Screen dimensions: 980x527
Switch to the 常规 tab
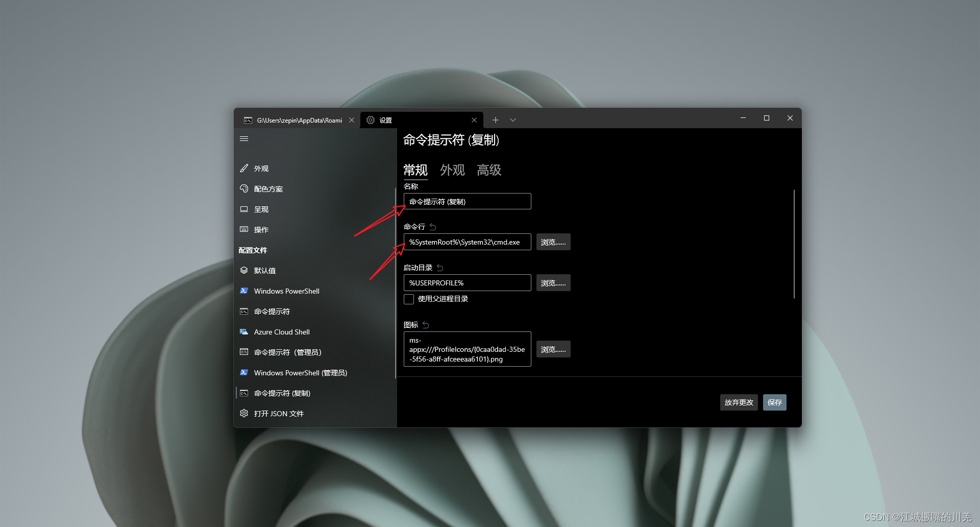point(415,170)
